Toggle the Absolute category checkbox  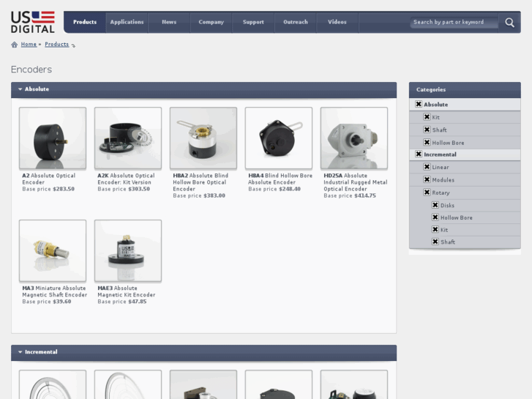click(x=419, y=104)
